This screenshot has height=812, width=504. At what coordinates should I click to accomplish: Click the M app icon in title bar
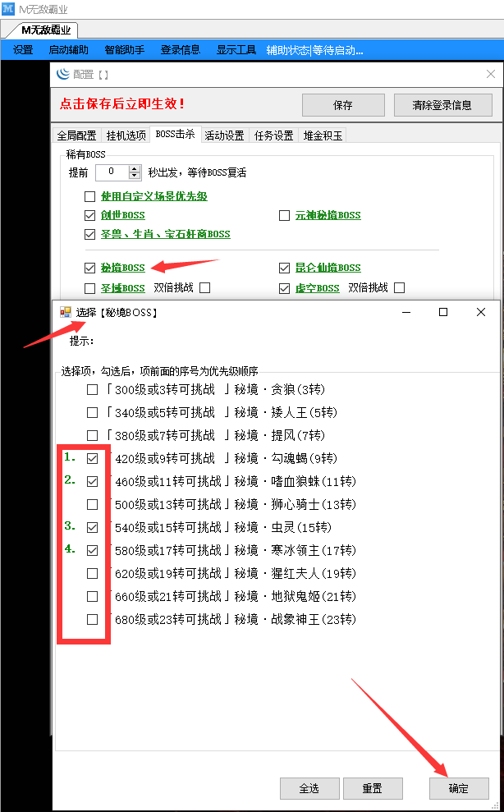8,9
